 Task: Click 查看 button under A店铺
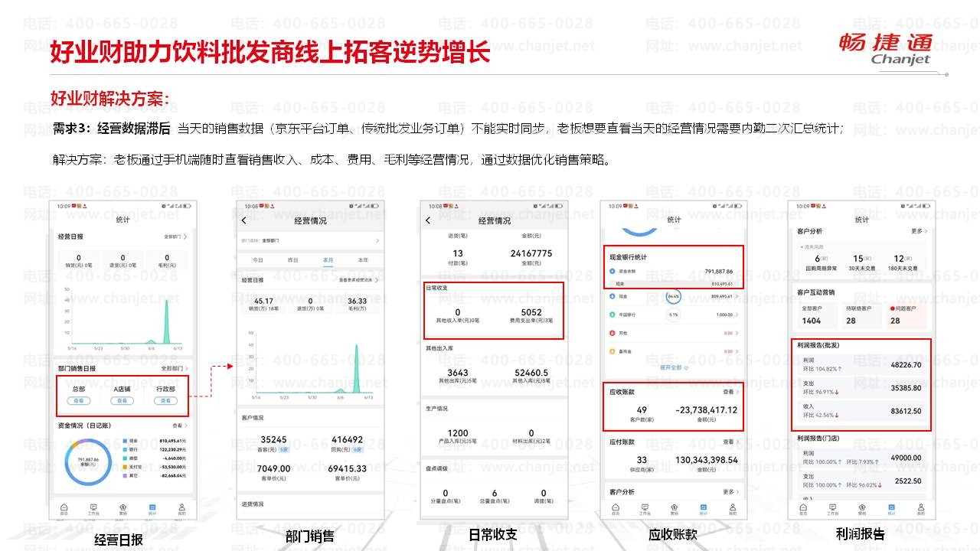click(122, 401)
